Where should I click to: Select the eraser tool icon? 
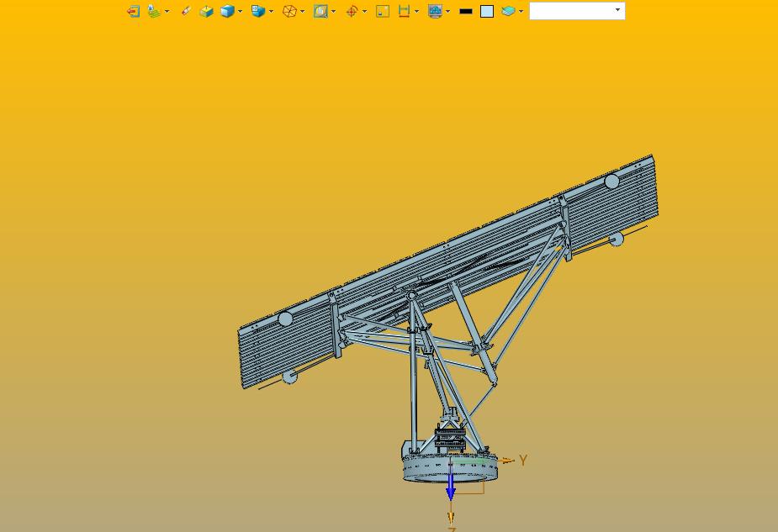click(186, 12)
